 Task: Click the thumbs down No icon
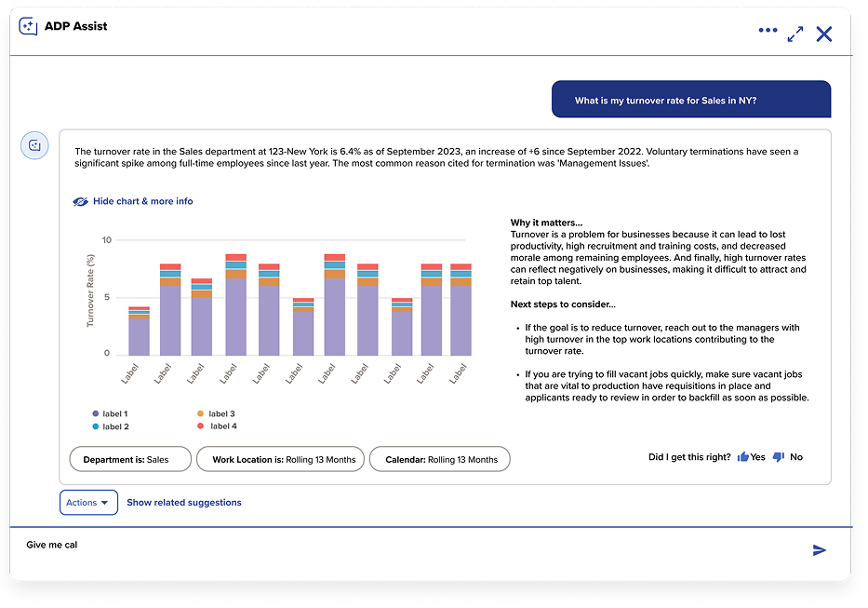point(779,457)
